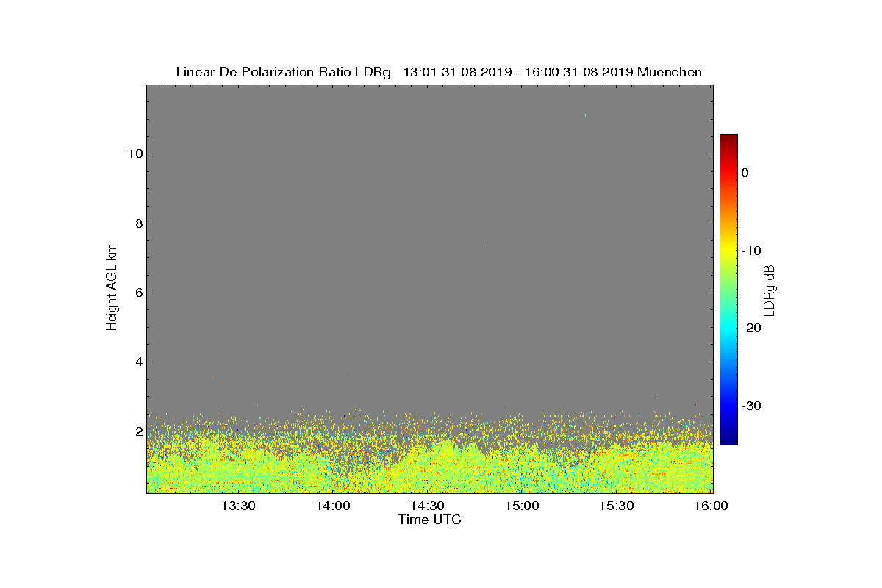Viewport: 882px width, 588px height.
Task: Select the 15:00 time axis label
Action: point(522,506)
